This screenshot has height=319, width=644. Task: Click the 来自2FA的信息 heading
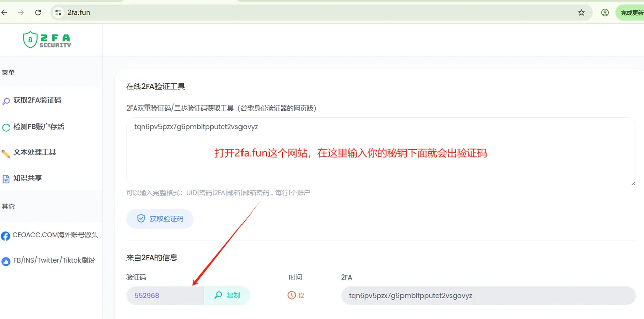[152, 258]
